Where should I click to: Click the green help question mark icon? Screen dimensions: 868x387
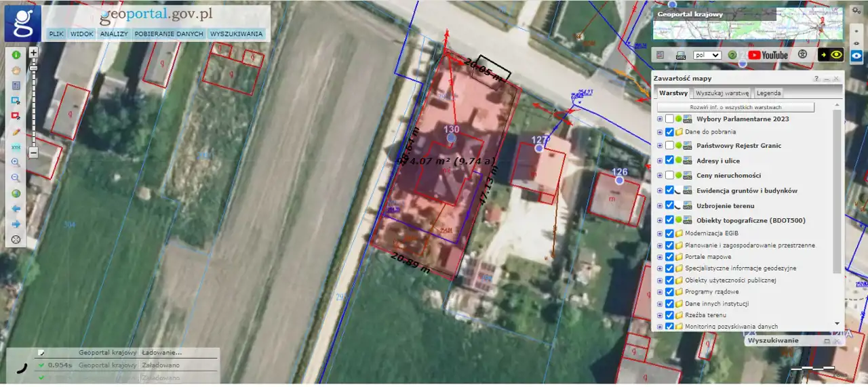point(732,55)
